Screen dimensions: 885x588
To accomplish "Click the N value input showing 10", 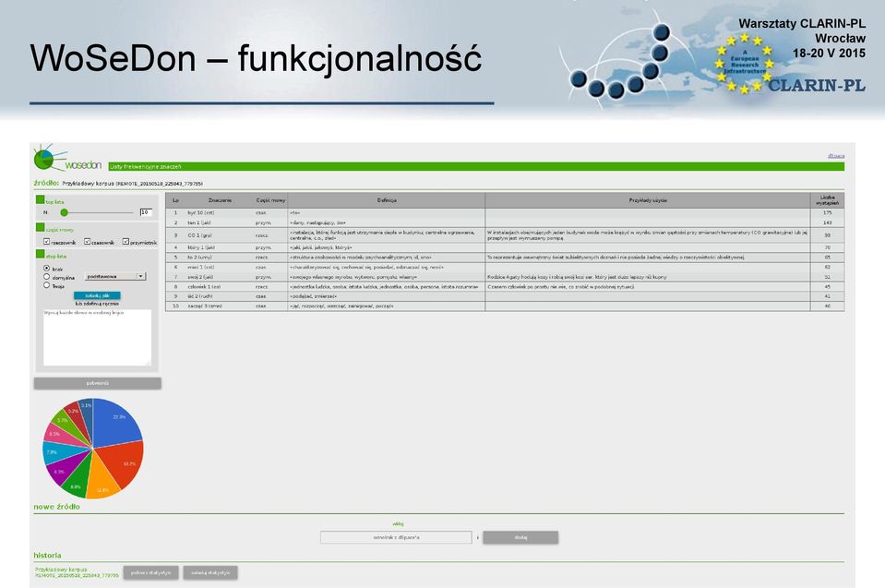I will 146,212.
